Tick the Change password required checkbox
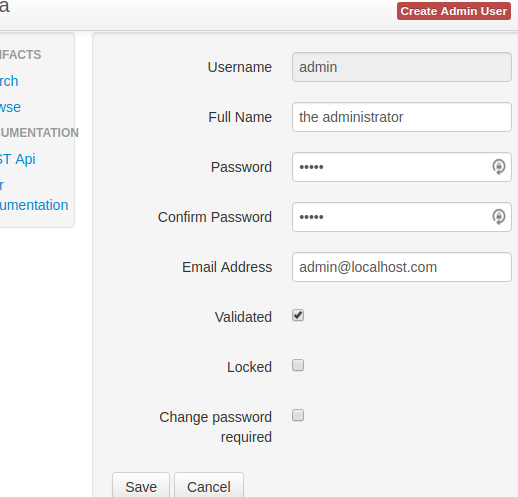Viewport: 518px width, 497px height. point(298,415)
